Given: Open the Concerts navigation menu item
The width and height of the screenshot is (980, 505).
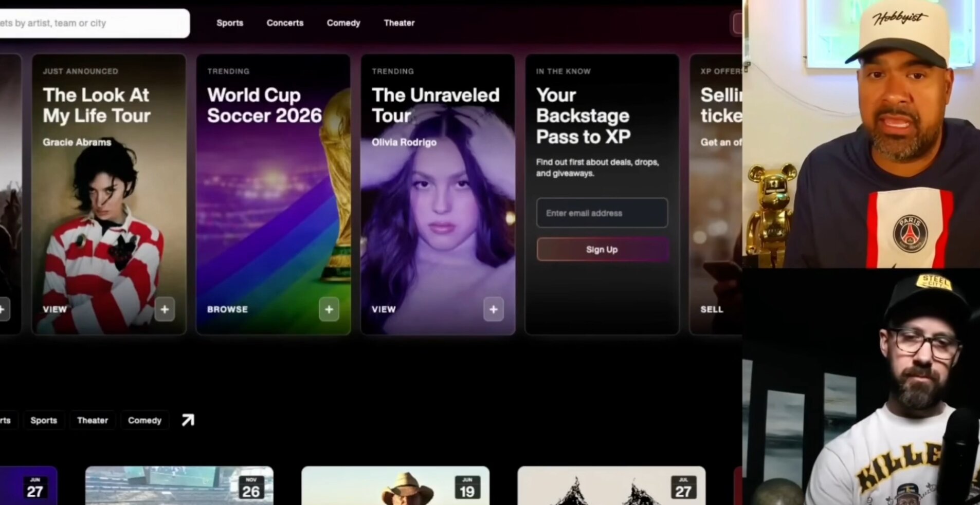Looking at the screenshot, I should pyautogui.click(x=285, y=23).
